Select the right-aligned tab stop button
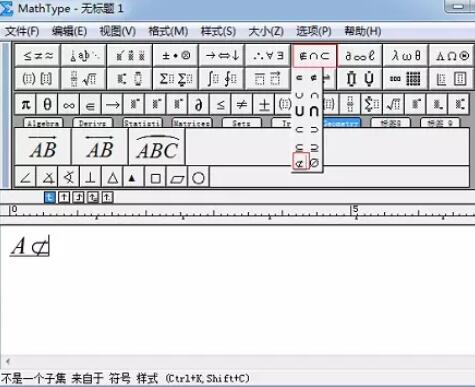 click(x=78, y=197)
